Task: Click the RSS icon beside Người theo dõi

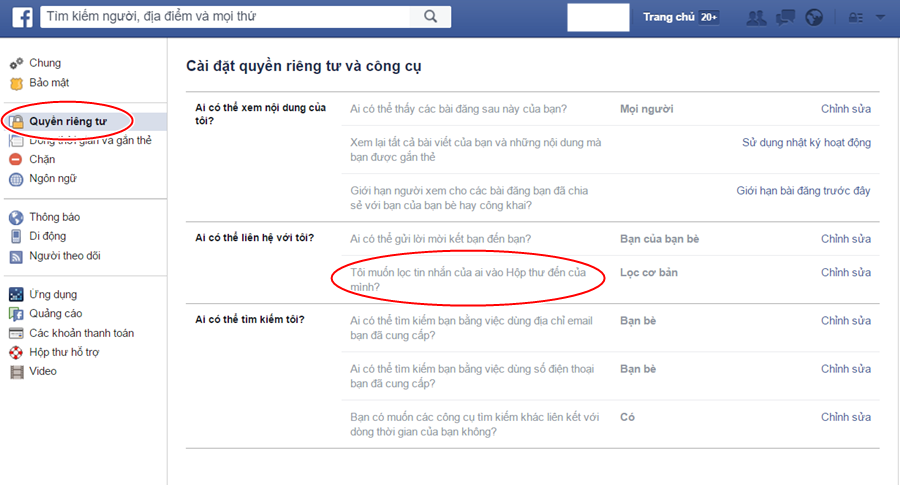Action: click(16, 257)
